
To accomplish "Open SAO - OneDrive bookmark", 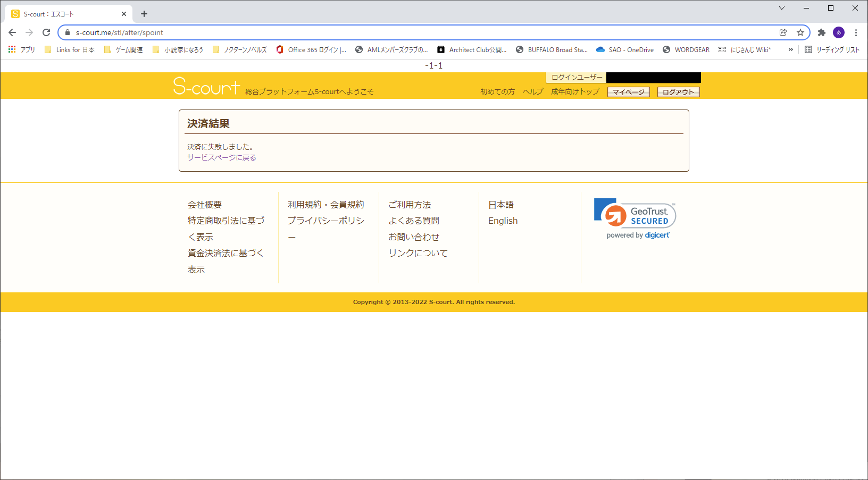I will point(625,49).
